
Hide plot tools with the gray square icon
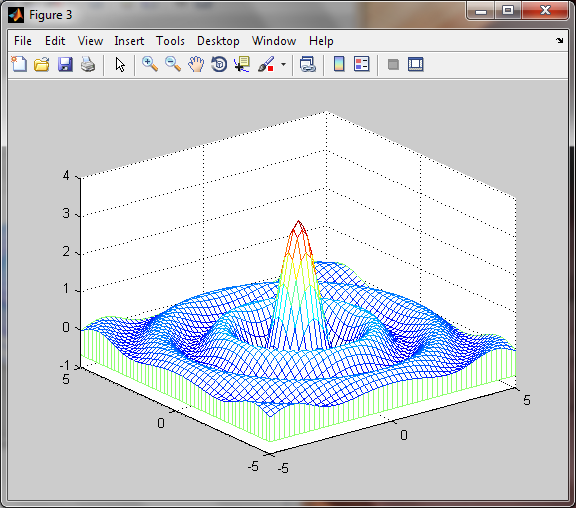pyautogui.click(x=393, y=65)
